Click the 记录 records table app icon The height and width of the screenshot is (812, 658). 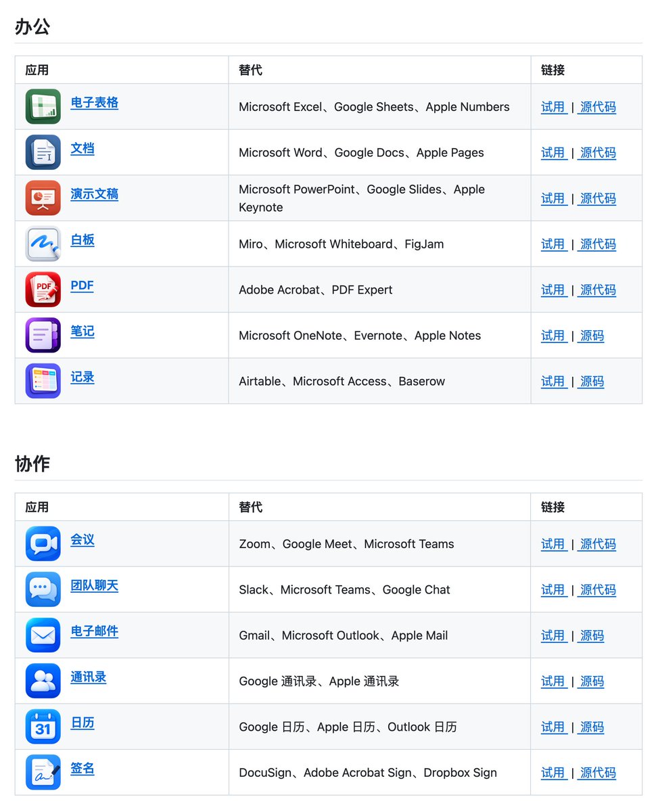pyautogui.click(x=43, y=381)
